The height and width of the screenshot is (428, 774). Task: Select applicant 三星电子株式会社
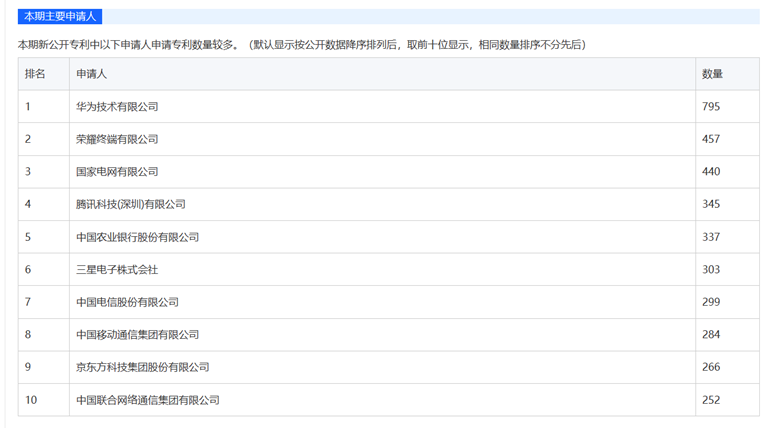[x=117, y=270]
